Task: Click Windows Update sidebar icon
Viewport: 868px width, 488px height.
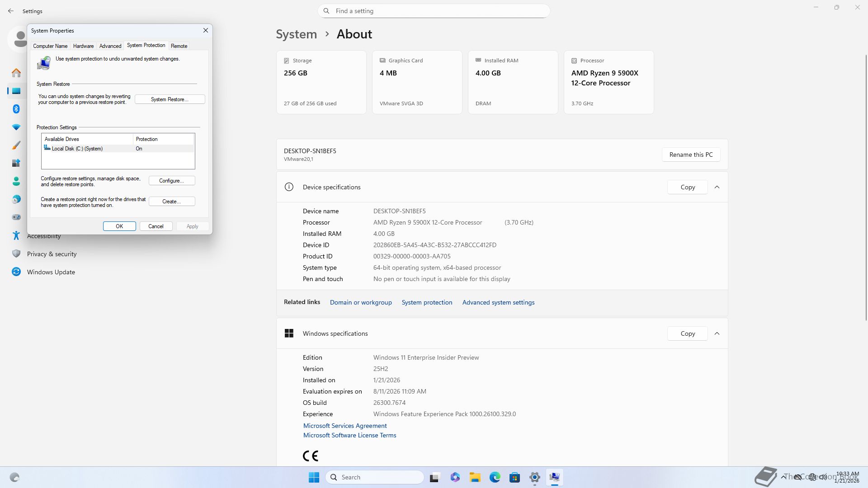Action: 16,272
